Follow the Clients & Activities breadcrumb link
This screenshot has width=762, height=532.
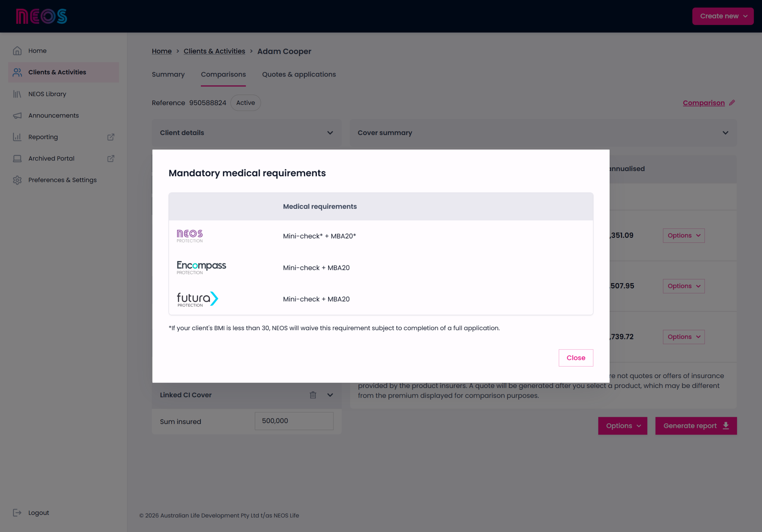pos(214,51)
